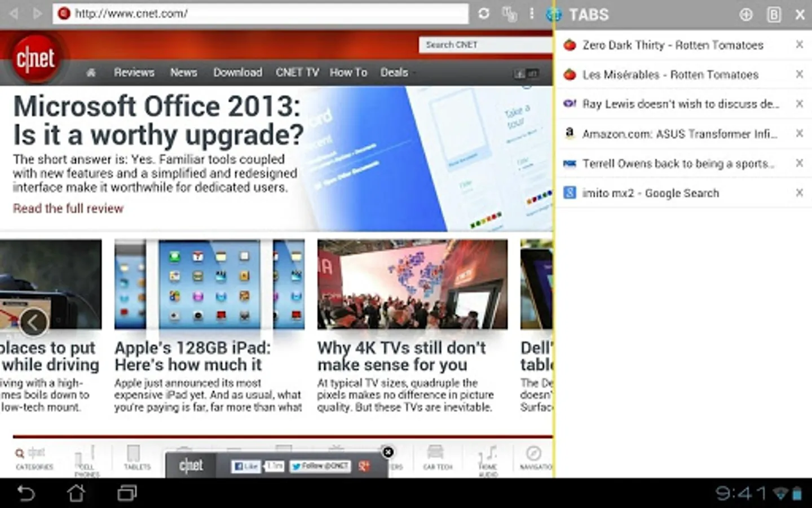The height and width of the screenshot is (508, 812).
Task: Click the CNET logo in social bar
Action: [x=191, y=466]
